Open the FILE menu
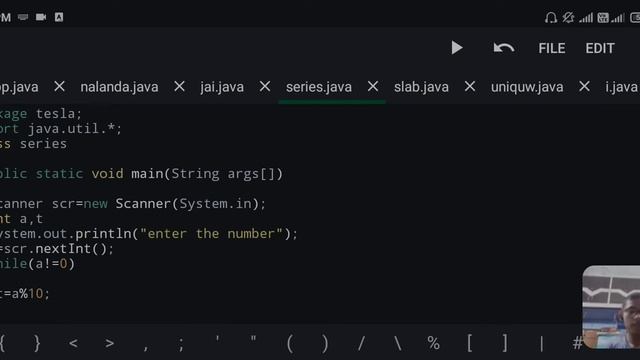The width and height of the screenshot is (640, 360). point(551,49)
